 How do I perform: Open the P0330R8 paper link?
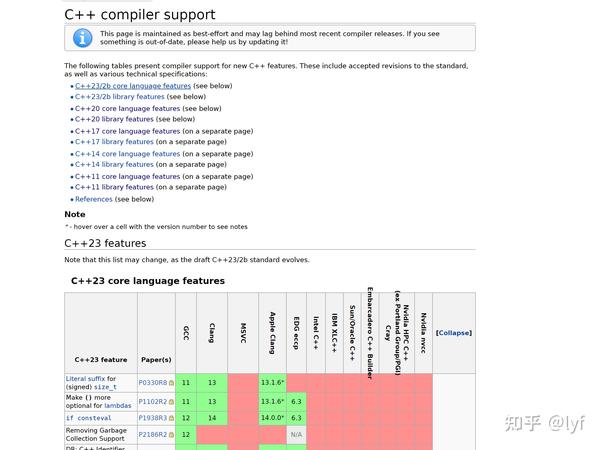[152, 383]
